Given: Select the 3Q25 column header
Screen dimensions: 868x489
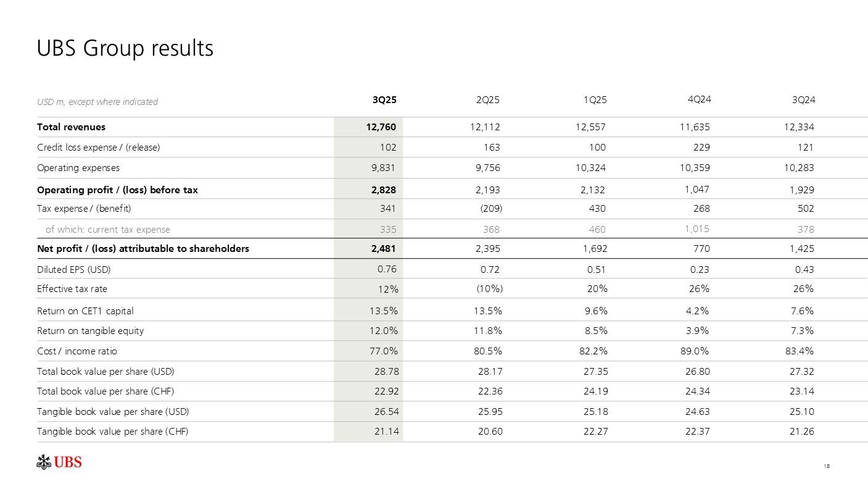Looking at the screenshot, I should pyautogui.click(x=384, y=99).
